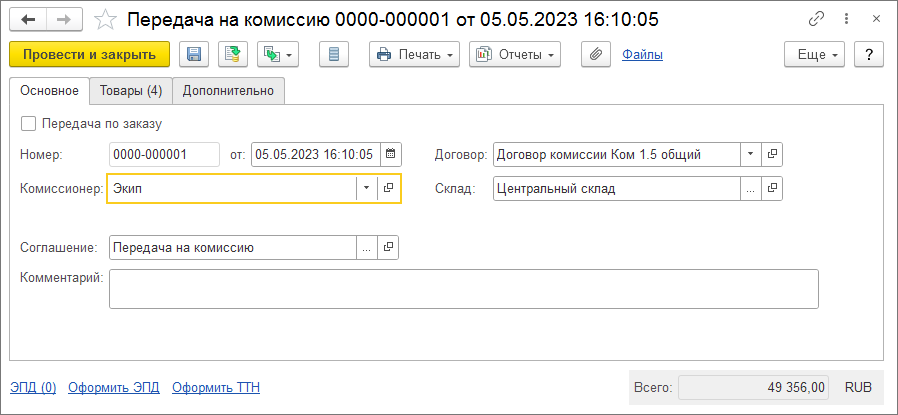Viewport: 898px width, 415px height.
Task: Switch to the Дополнительно tab
Action: tap(229, 90)
